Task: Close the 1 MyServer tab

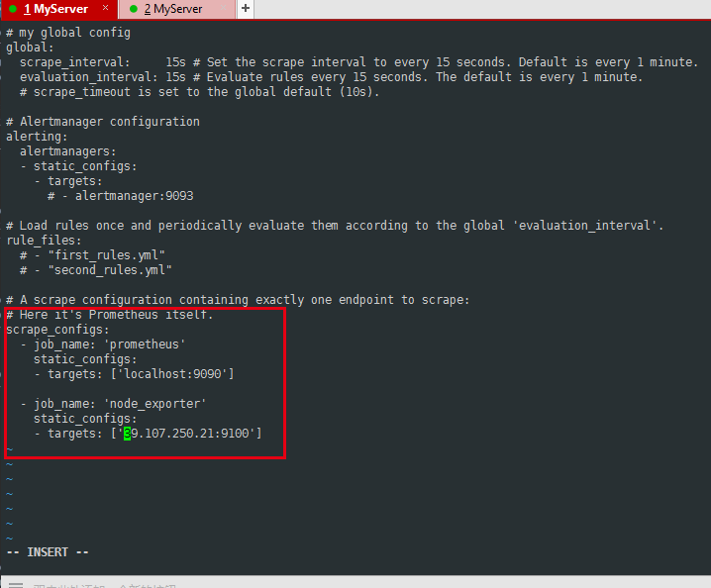Action: pyautogui.click(x=105, y=8)
